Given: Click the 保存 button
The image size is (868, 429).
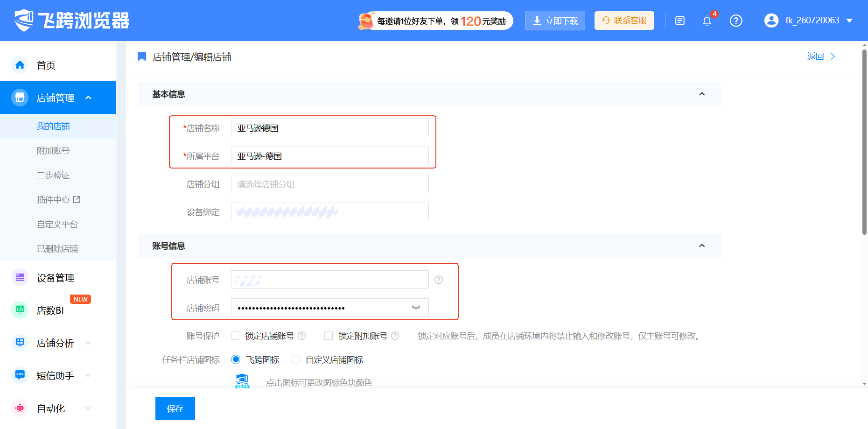Looking at the screenshot, I should [x=175, y=408].
